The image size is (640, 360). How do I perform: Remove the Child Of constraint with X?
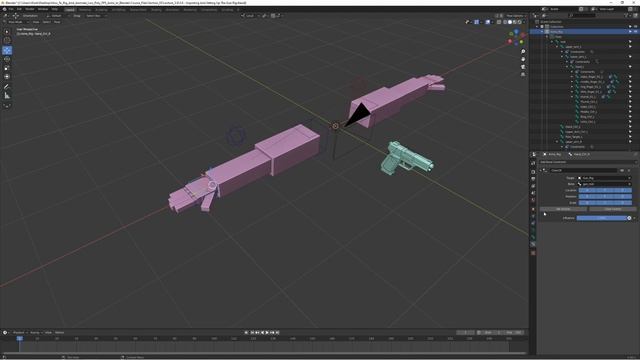click(x=629, y=170)
